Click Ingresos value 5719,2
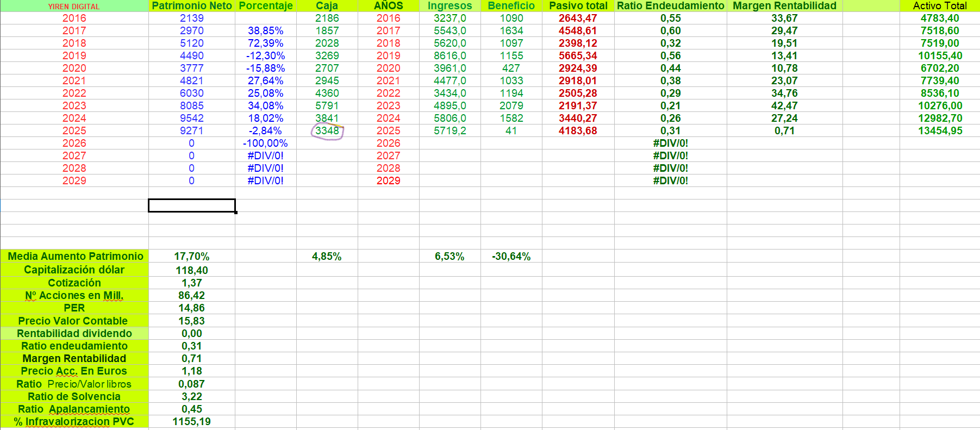Image resolution: width=980 pixels, height=430 pixels. [x=450, y=130]
